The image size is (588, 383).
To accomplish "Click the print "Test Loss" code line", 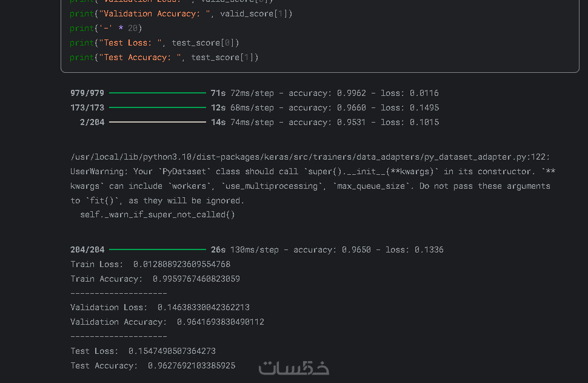I will point(154,42).
